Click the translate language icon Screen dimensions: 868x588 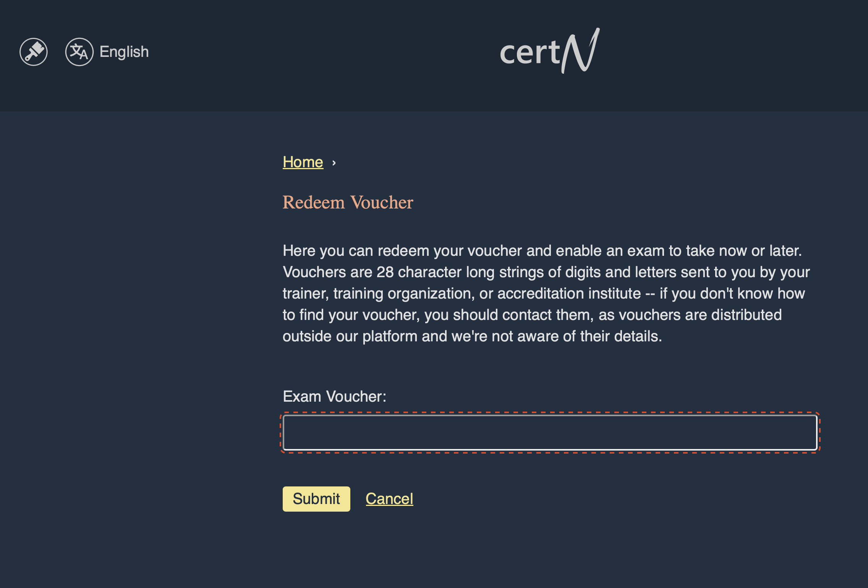(79, 52)
